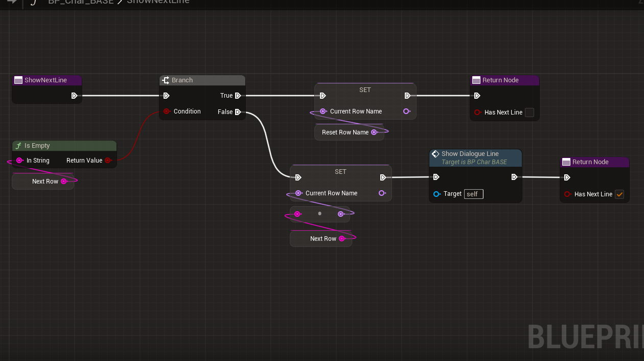Viewport: 644px width, 361px height.
Task: Select the string-to-name conversion node
Action: [319, 214]
